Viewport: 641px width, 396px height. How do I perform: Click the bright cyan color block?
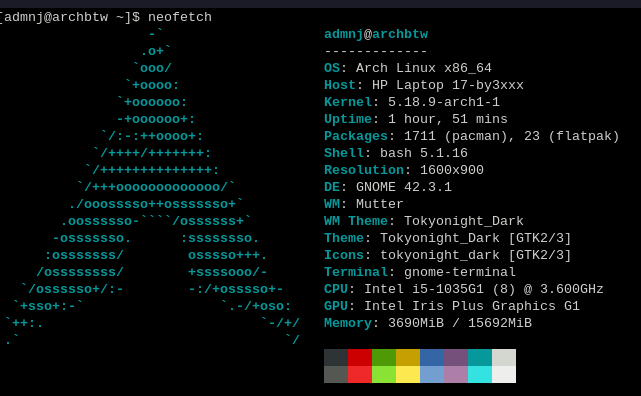480,374
